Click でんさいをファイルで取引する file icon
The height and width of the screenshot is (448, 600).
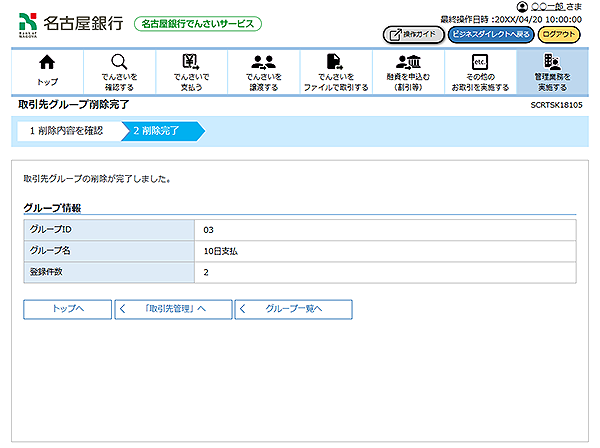[x=336, y=63]
